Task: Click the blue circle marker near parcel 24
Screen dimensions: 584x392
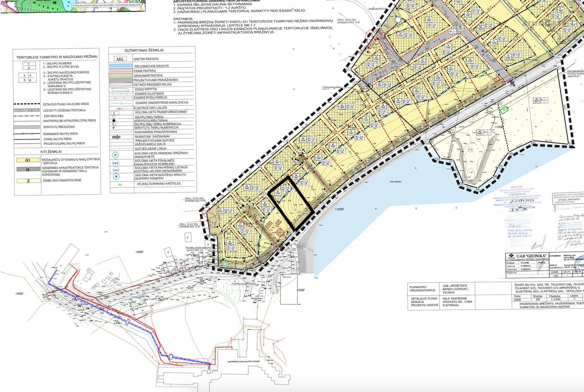Action: coord(398,20)
